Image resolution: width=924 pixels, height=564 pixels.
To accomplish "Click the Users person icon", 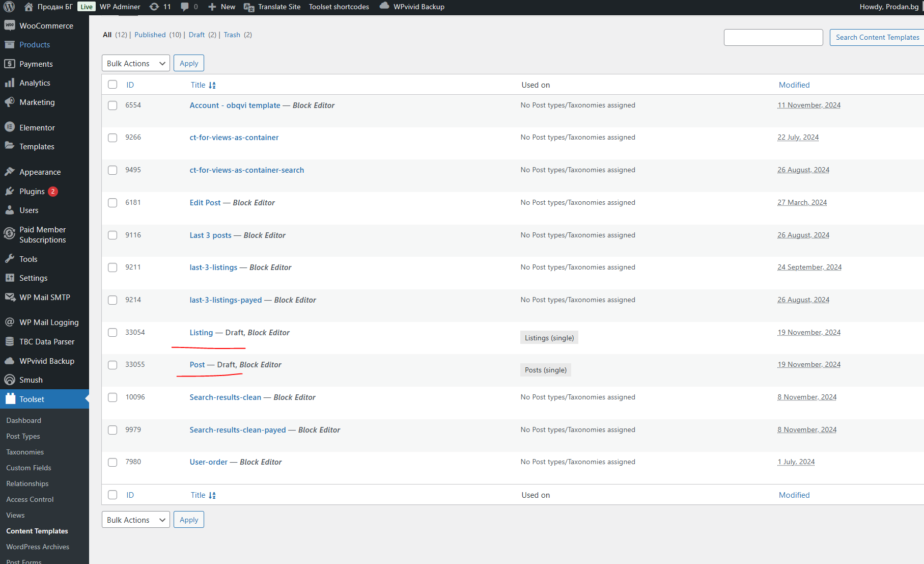I will [x=10, y=210].
